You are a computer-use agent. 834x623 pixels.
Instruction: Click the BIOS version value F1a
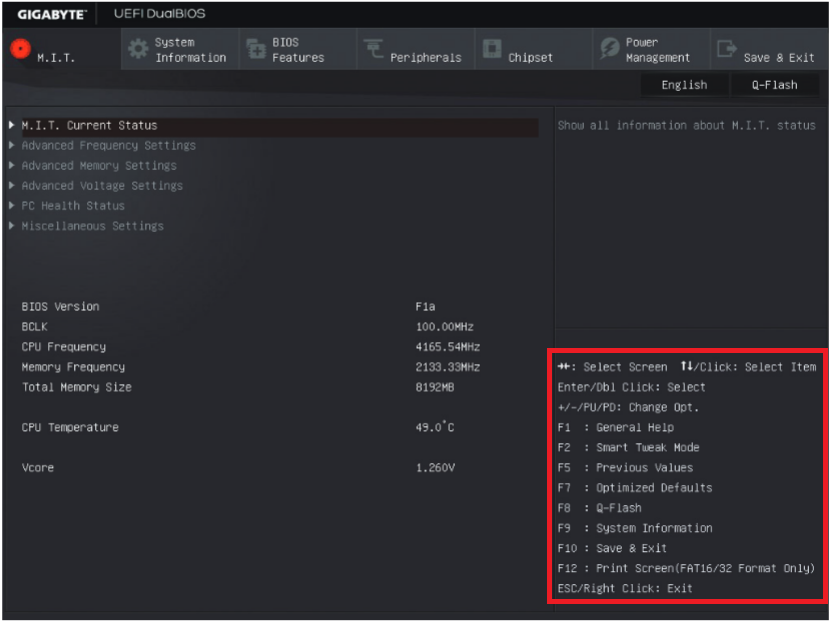tap(425, 306)
